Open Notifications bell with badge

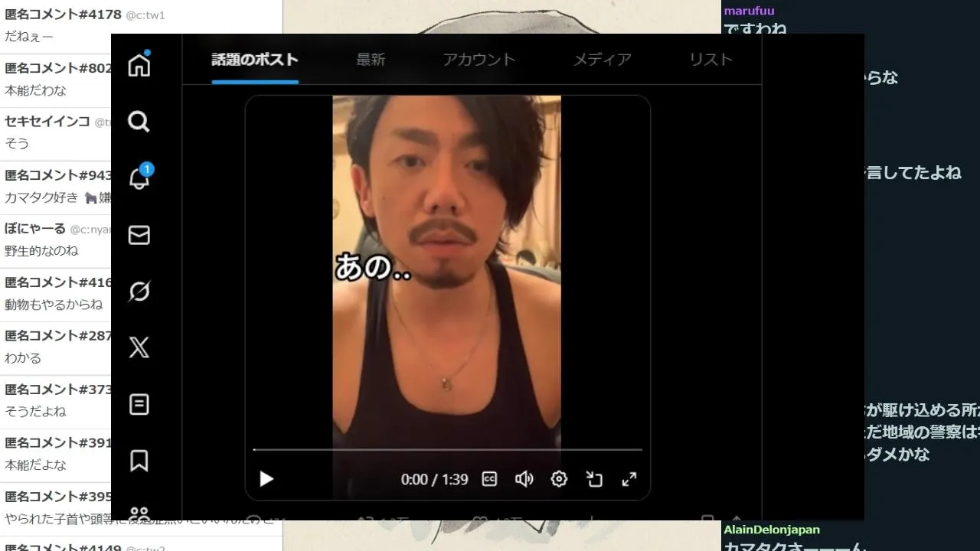(139, 178)
